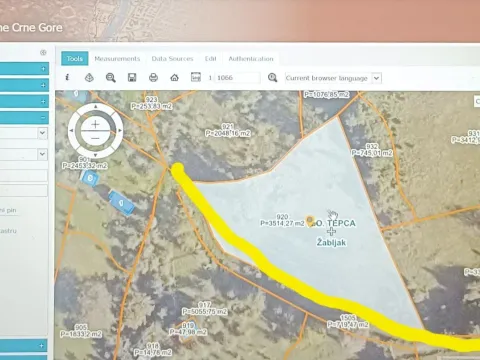Switch to the Tools tab
Screen dimensions: 480x360
75,59
